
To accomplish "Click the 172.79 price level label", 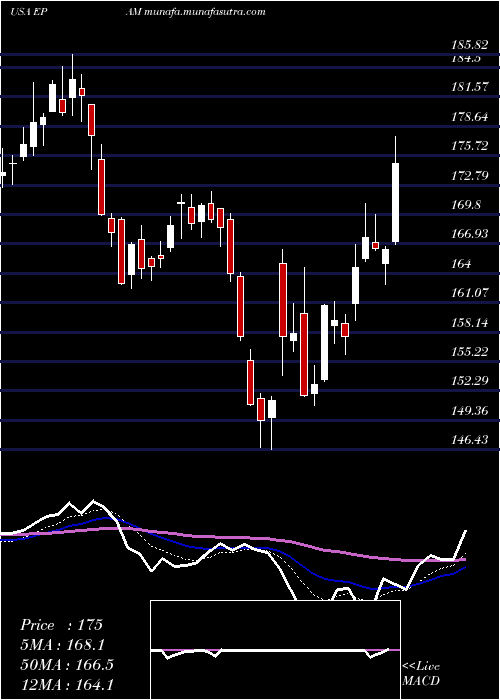I will tap(470, 175).
